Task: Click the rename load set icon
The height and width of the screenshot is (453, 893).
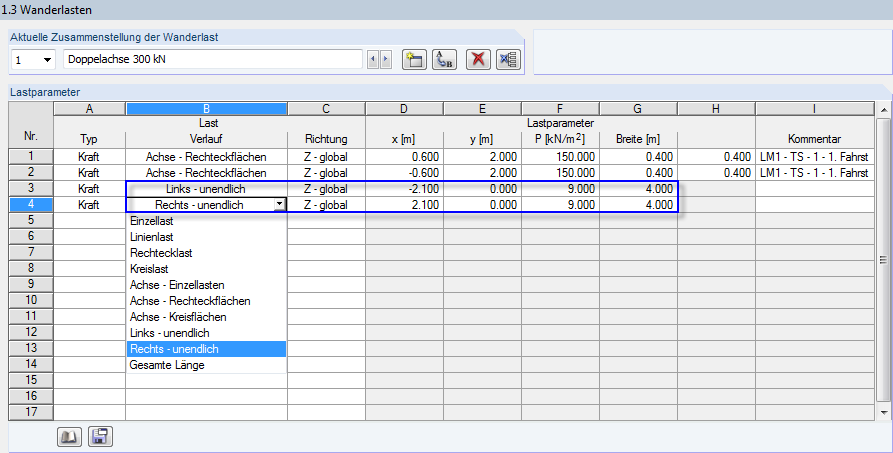Action: coord(444,59)
